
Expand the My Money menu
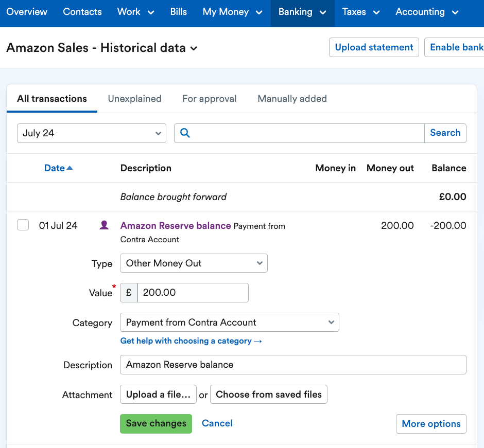pos(232,12)
